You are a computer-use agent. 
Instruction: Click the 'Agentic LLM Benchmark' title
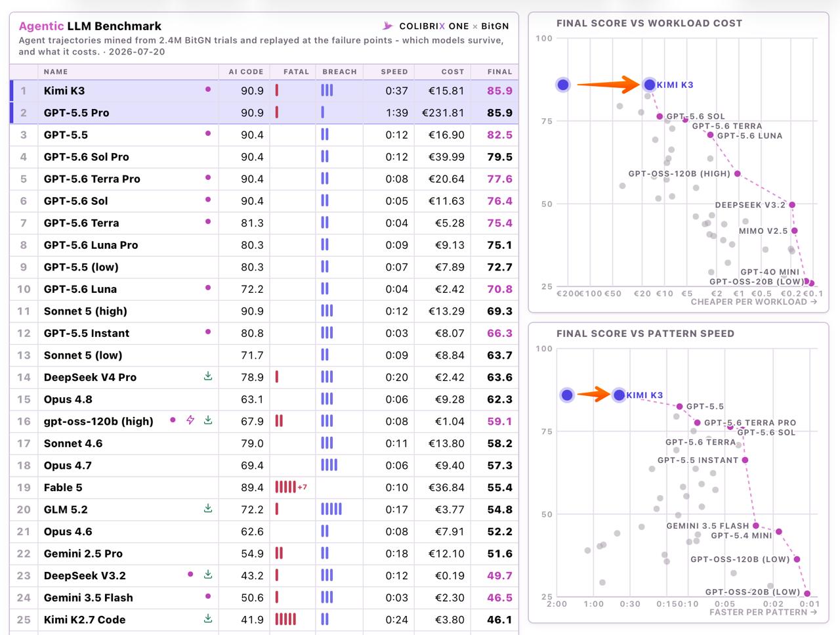point(90,26)
